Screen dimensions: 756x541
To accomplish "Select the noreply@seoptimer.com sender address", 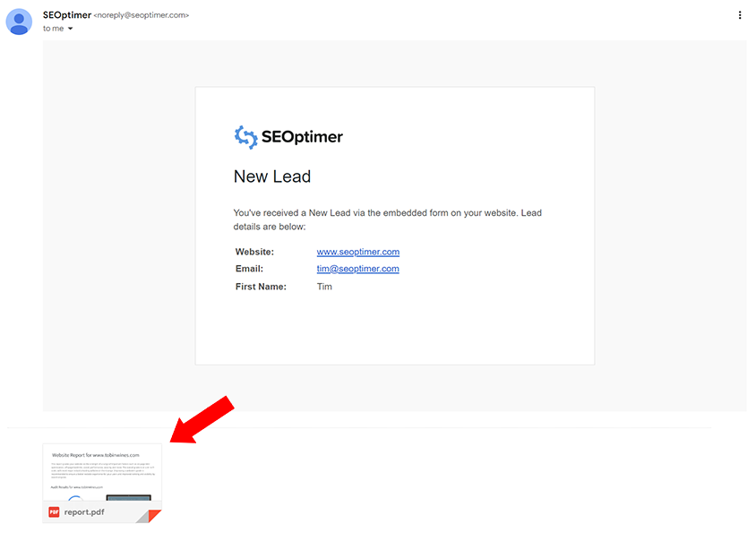I will (x=142, y=15).
